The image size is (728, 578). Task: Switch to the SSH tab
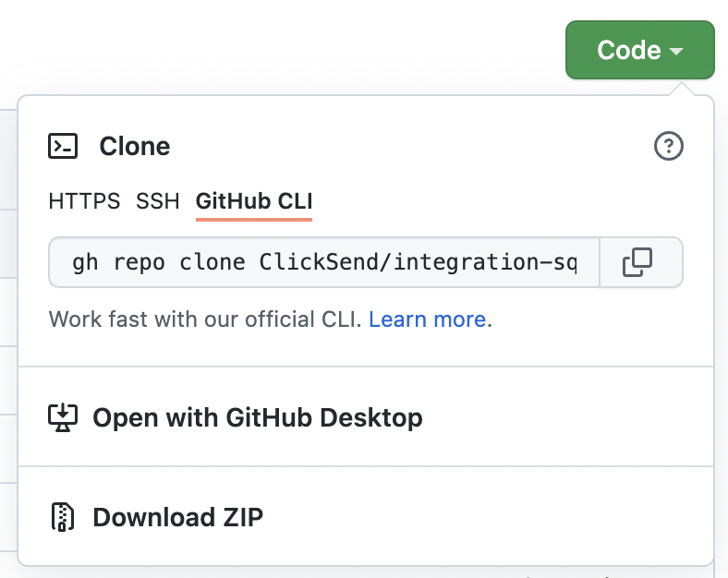(157, 201)
